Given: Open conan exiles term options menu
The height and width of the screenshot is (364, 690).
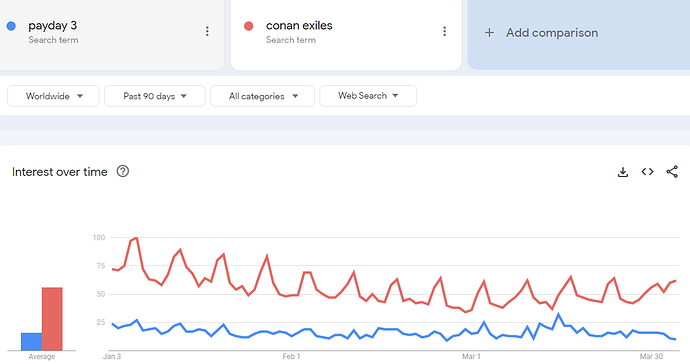Looking at the screenshot, I should coord(444,31).
